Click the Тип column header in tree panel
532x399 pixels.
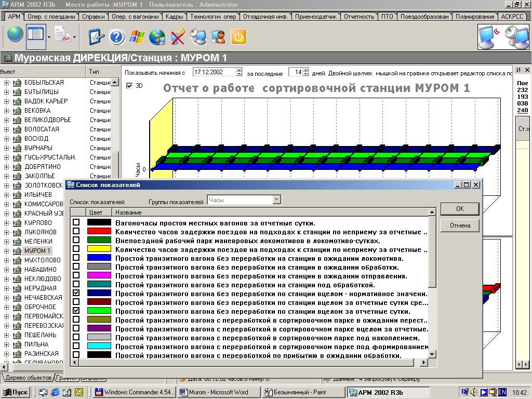coord(102,72)
